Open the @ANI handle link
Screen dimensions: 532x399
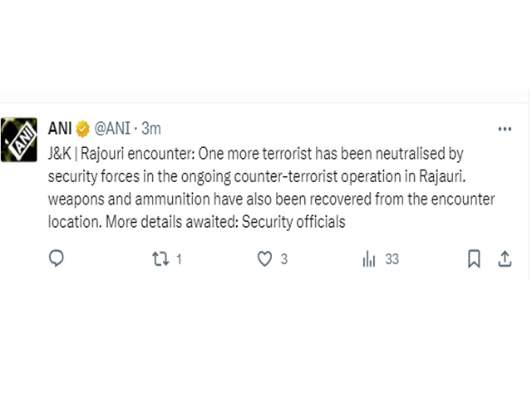[x=112, y=129]
